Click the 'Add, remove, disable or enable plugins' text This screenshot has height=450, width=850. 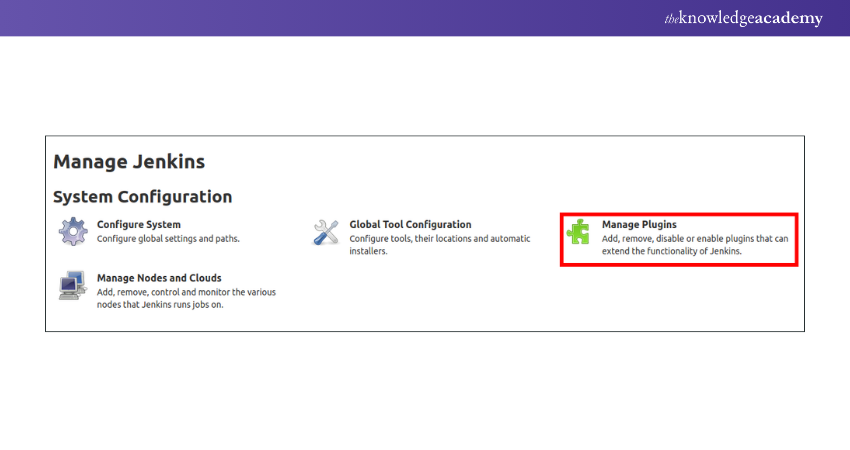[x=695, y=239]
